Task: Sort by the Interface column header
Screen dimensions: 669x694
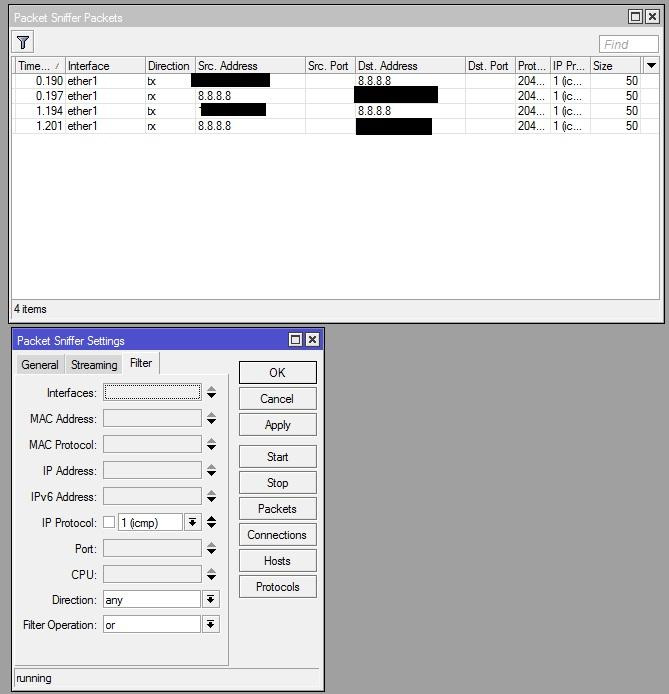Action: pos(105,66)
